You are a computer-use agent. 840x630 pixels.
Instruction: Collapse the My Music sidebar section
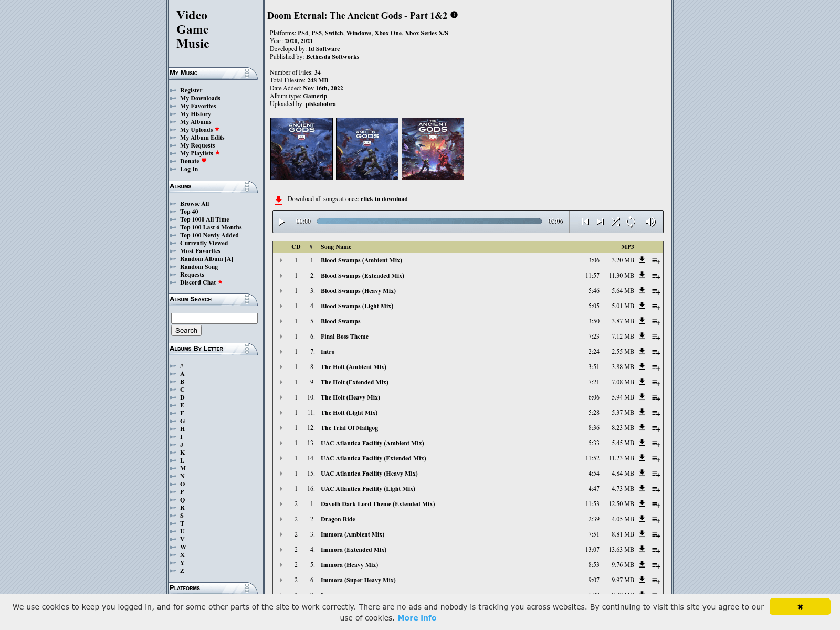point(247,73)
